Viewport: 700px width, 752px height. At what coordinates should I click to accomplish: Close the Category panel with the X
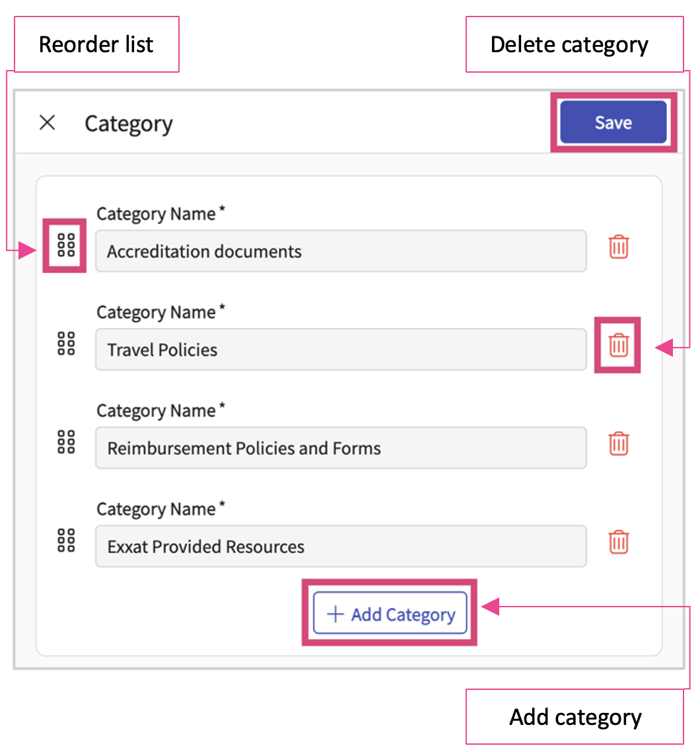pos(48,123)
